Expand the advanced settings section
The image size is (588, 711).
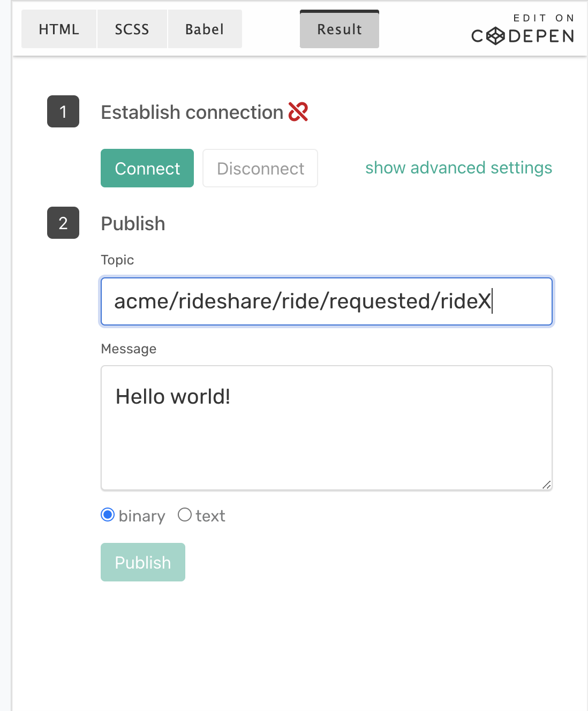[x=458, y=168]
